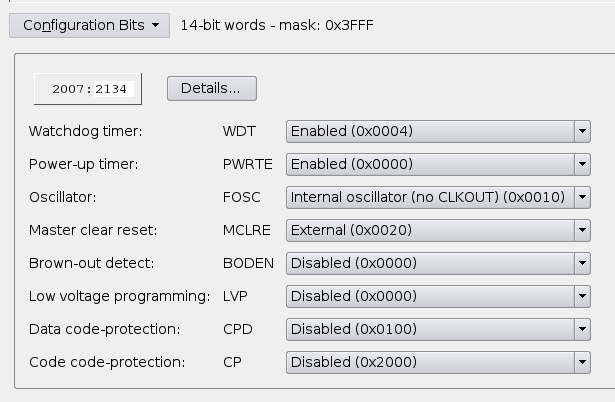Open the Configuration Bits dropdown button

click(89, 25)
